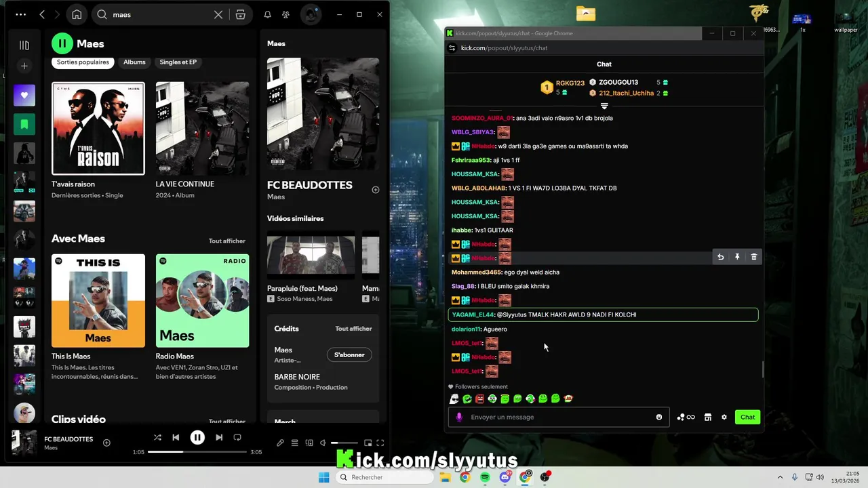Collapse the chat leaderboard chevron
This screenshot has width=868, height=488.
604,106
